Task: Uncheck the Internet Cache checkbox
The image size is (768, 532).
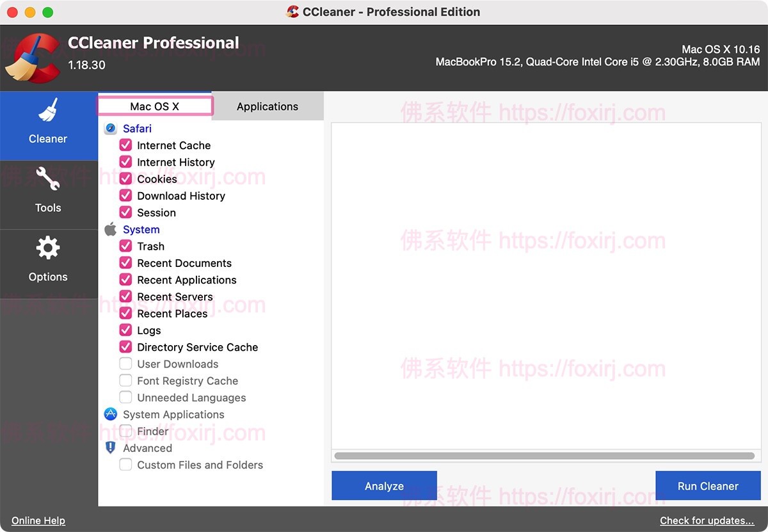Action: click(x=126, y=145)
